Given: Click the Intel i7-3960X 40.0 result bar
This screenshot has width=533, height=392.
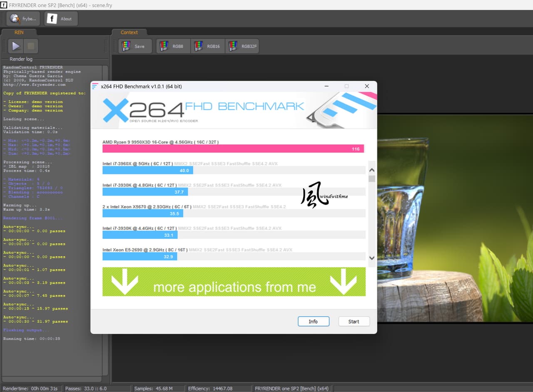Looking at the screenshot, I should point(148,170).
